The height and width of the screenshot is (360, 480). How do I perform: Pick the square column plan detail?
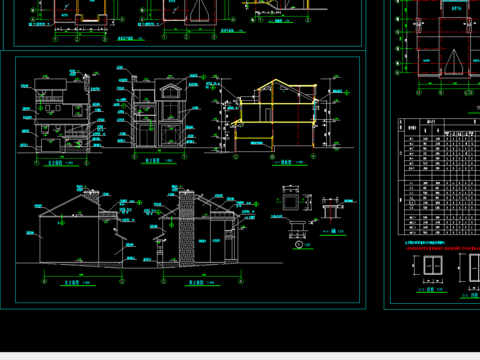(290, 202)
